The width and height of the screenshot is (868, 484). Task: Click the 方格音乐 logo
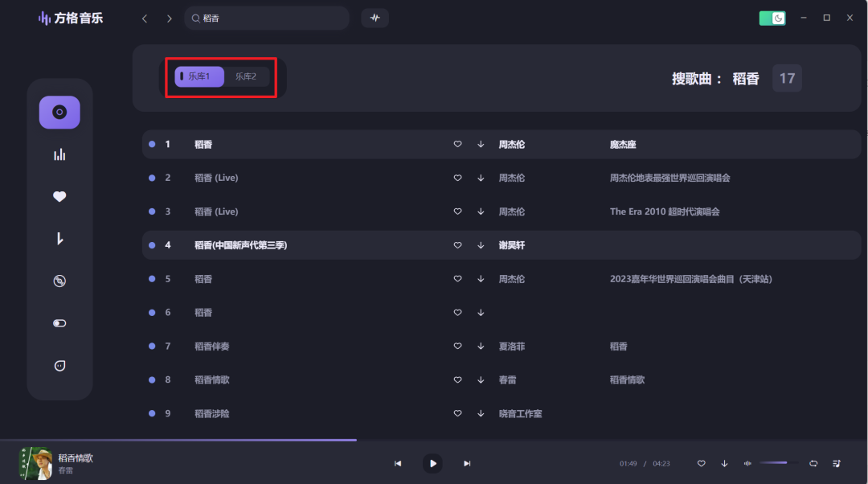71,18
